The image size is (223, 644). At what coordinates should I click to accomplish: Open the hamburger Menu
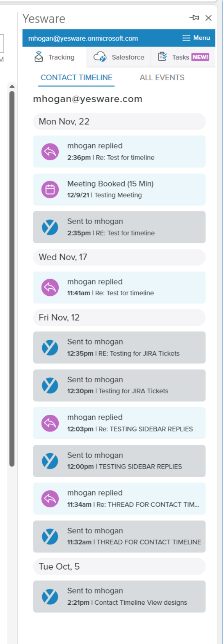(x=196, y=38)
